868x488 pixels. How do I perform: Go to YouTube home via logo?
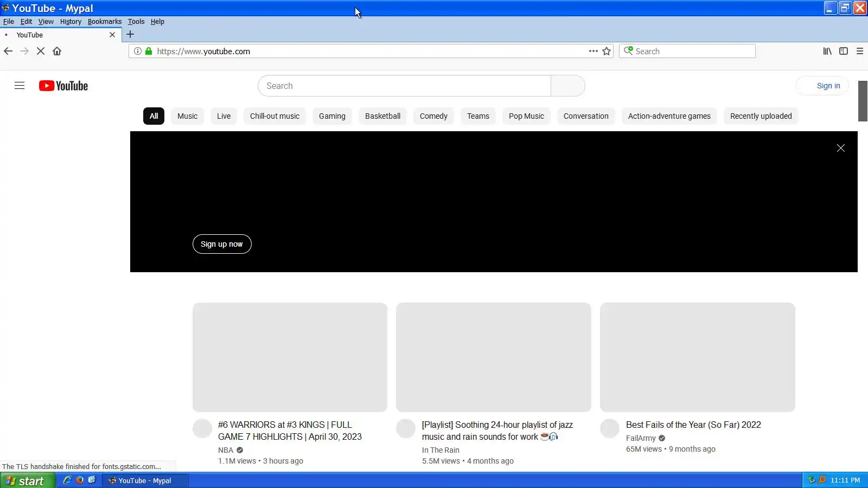(x=63, y=86)
